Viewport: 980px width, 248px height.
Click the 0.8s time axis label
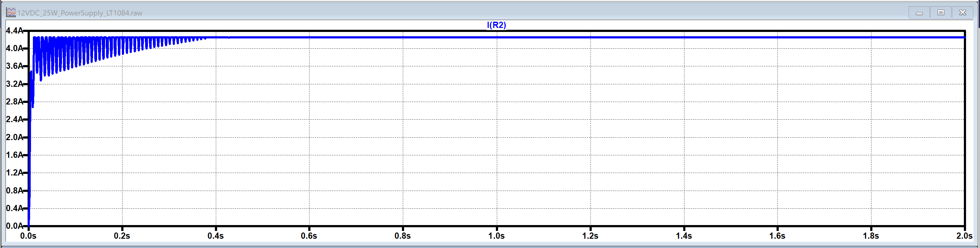pyautogui.click(x=403, y=236)
